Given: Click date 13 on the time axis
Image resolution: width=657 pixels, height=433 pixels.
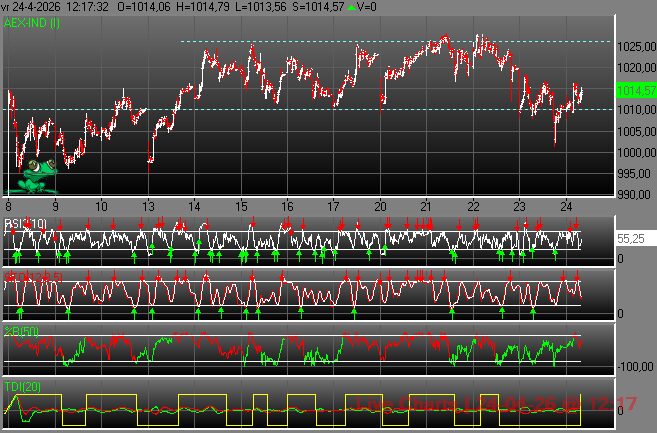Looking at the screenshot, I should click(148, 205).
